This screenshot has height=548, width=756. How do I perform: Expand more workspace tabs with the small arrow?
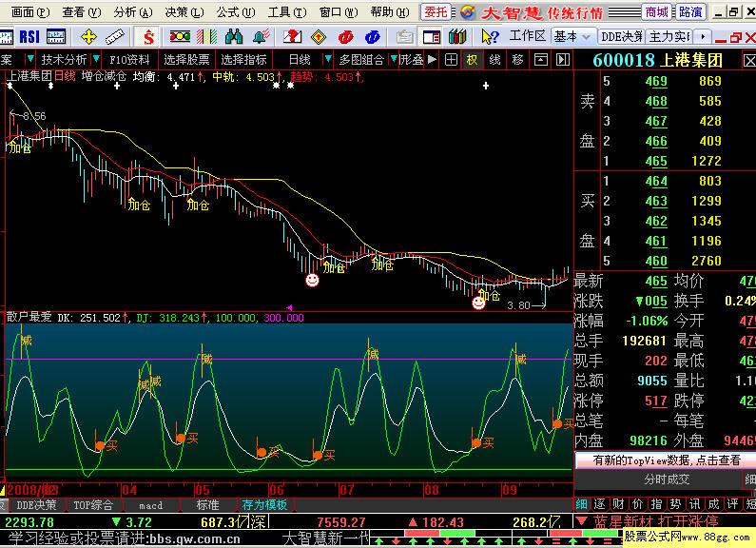click(x=703, y=37)
